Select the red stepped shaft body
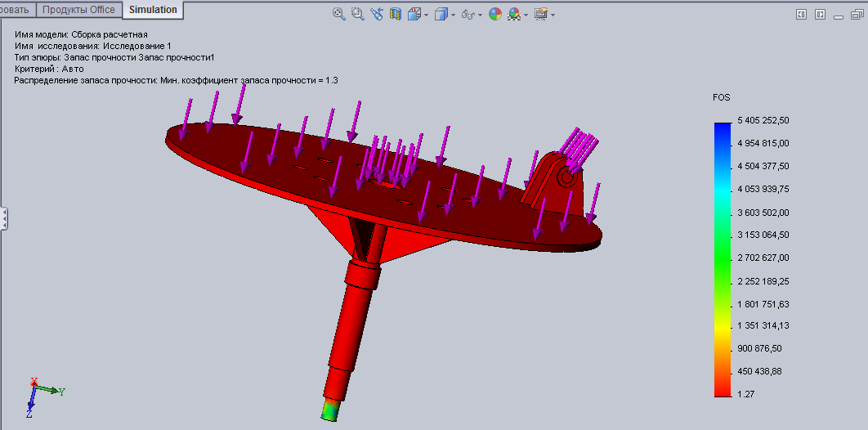 click(350, 326)
